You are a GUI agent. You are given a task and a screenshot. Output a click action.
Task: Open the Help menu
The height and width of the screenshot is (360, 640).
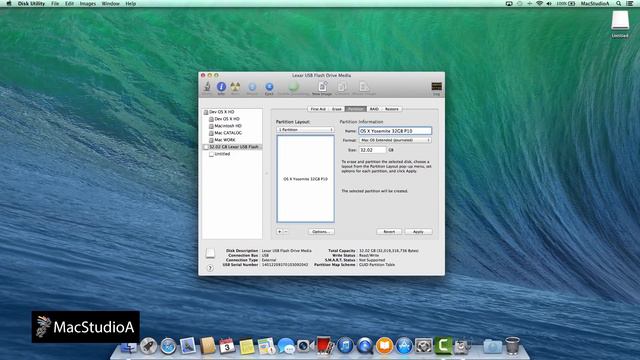click(131, 4)
